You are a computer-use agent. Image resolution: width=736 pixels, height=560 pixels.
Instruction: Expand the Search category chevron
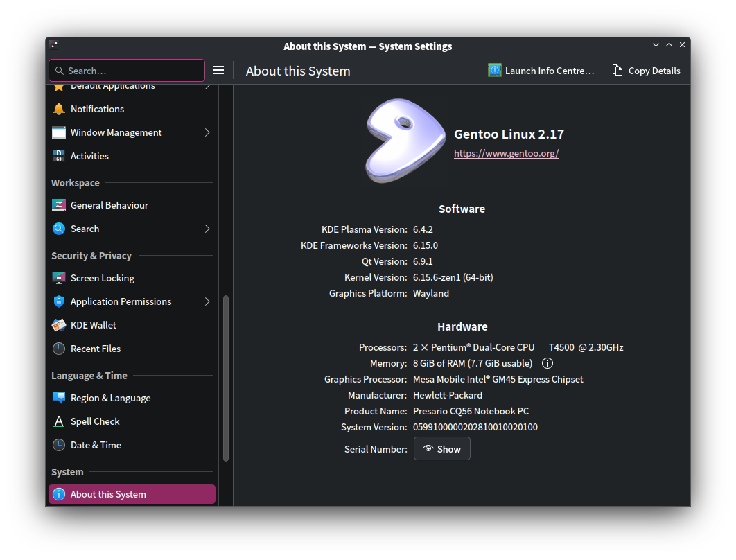pos(207,229)
